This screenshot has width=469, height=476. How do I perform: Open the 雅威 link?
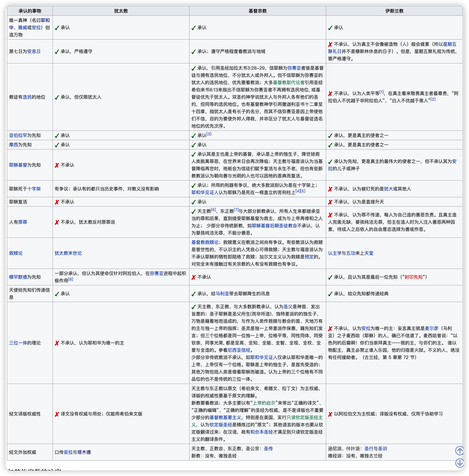22,27
